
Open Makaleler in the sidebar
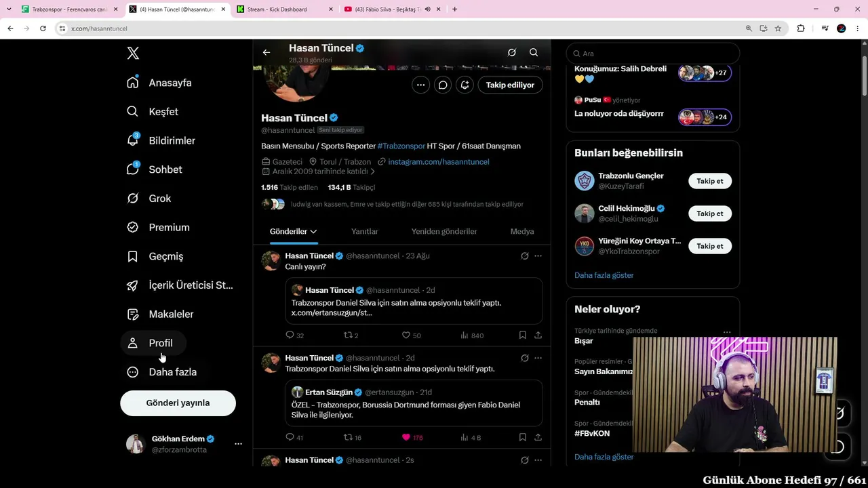[161, 314]
